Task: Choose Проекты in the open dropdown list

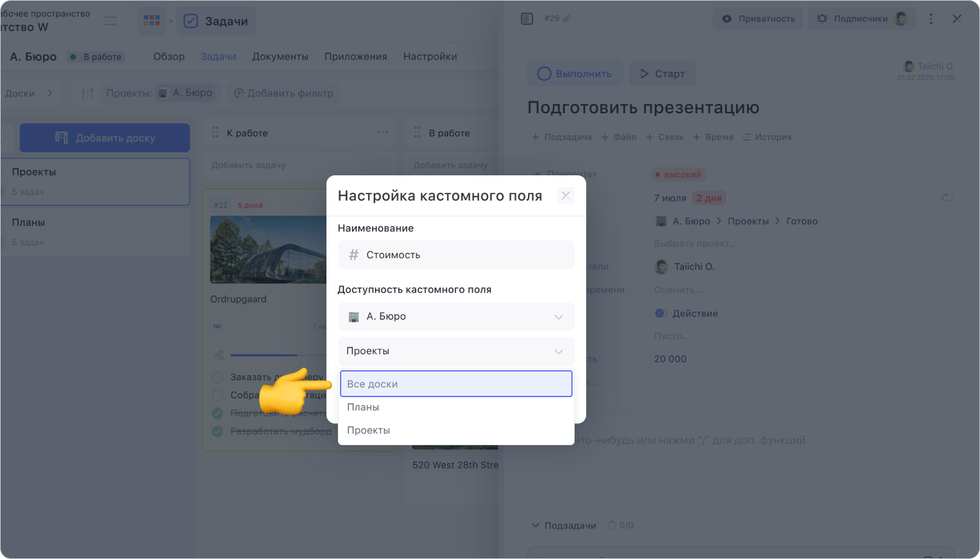Action: pyautogui.click(x=456, y=430)
